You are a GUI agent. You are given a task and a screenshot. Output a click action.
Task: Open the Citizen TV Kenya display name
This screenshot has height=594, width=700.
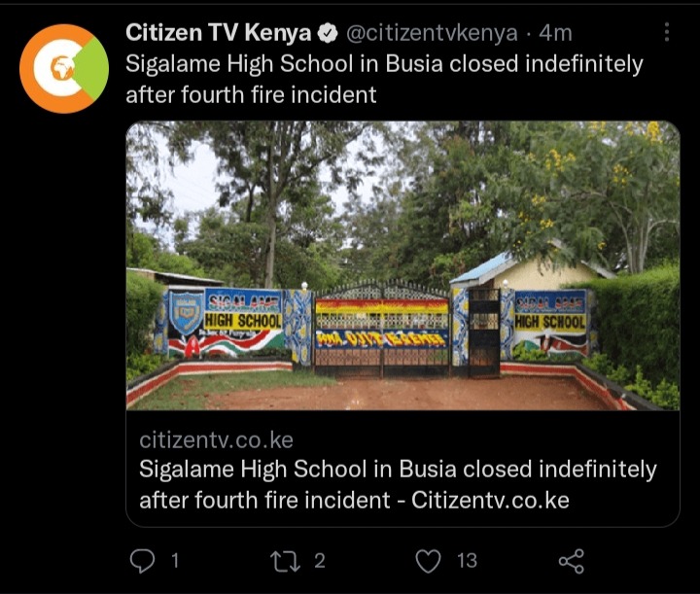point(219,33)
